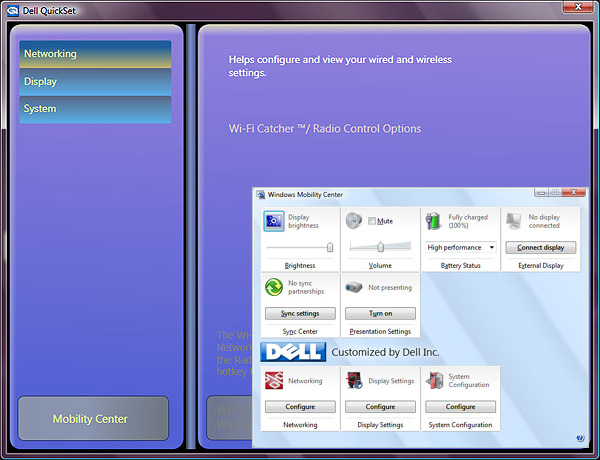The image size is (600, 460).
Task: Click the volume speaker icon
Action: (354, 221)
